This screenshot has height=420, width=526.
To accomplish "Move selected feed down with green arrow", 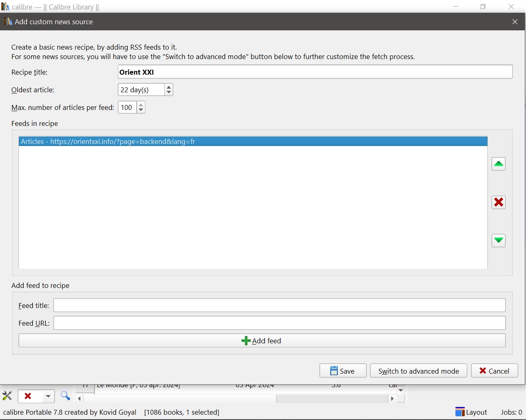I will click(498, 240).
